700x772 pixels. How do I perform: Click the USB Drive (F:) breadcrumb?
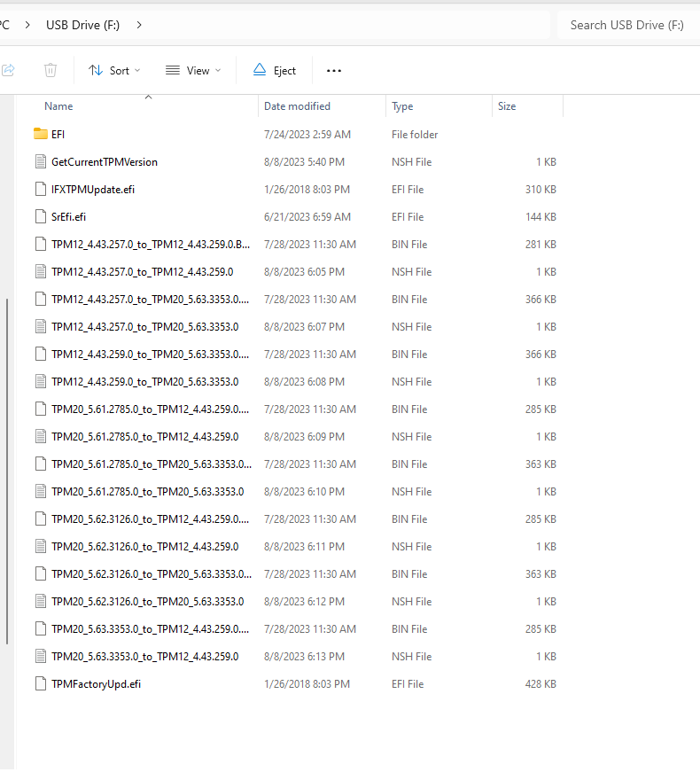82,25
